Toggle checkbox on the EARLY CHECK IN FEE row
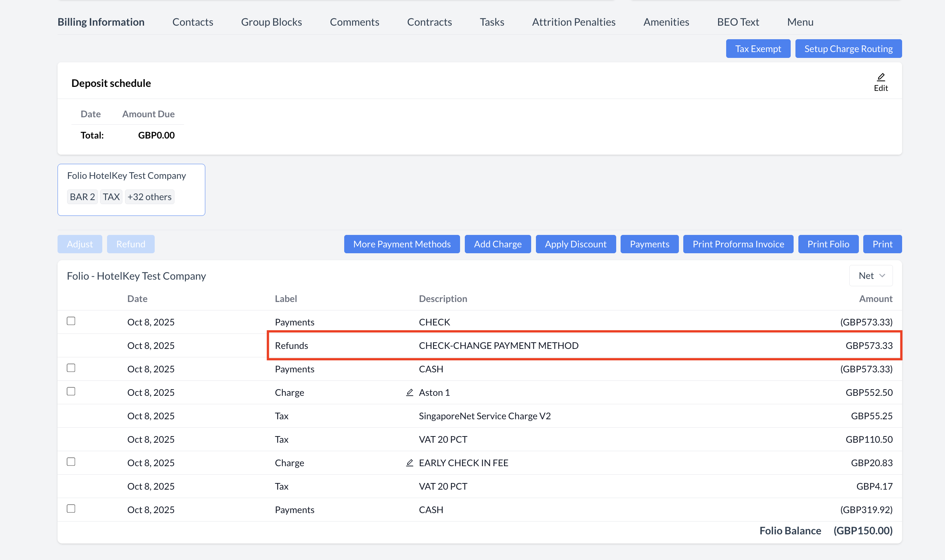 pyautogui.click(x=71, y=462)
